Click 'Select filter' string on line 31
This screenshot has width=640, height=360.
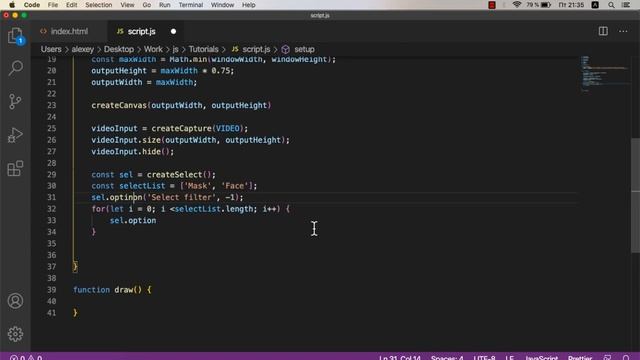click(181, 198)
